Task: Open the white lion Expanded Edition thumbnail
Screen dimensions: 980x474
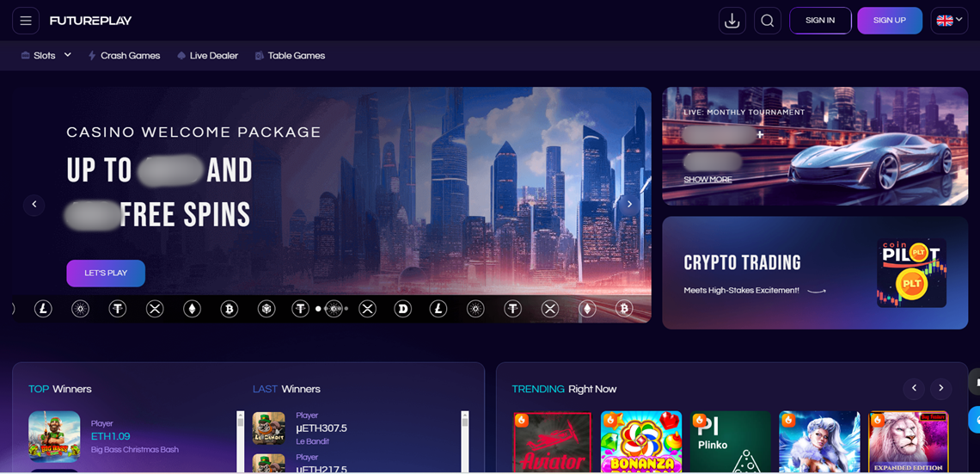Action: click(909, 441)
